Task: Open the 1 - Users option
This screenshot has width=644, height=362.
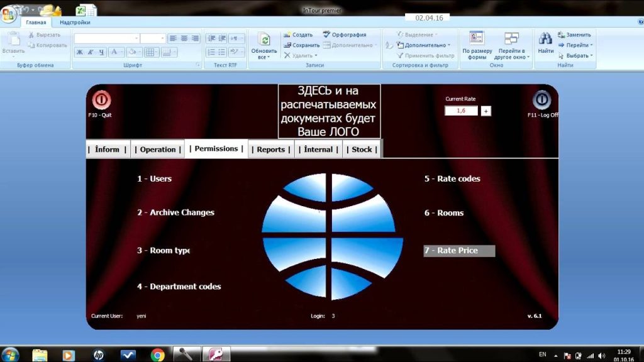Action: point(154,178)
